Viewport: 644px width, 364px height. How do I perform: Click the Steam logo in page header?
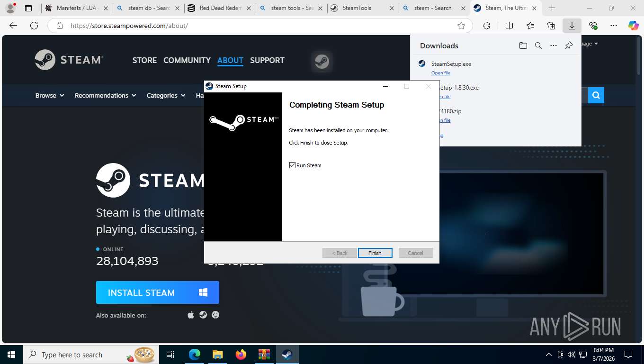[x=69, y=60]
